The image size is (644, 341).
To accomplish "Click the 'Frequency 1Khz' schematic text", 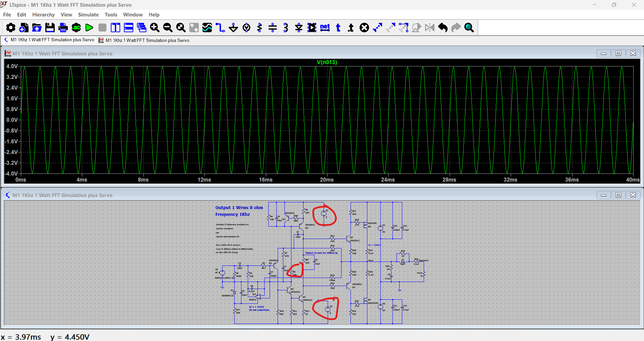I will coord(233,214).
